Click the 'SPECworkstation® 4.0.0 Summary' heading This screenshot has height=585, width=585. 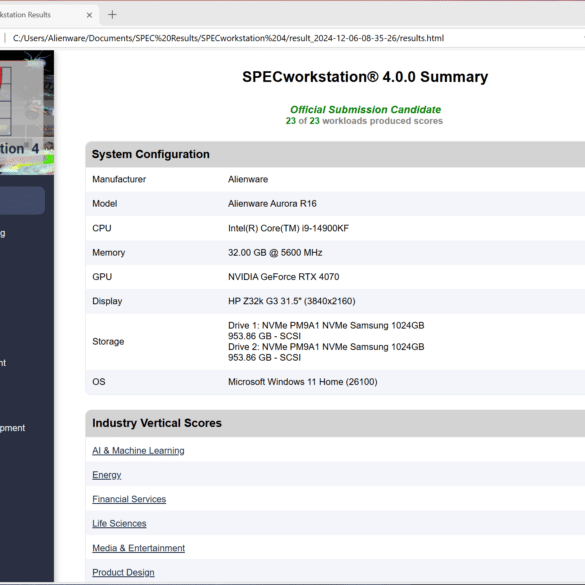click(x=365, y=77)
